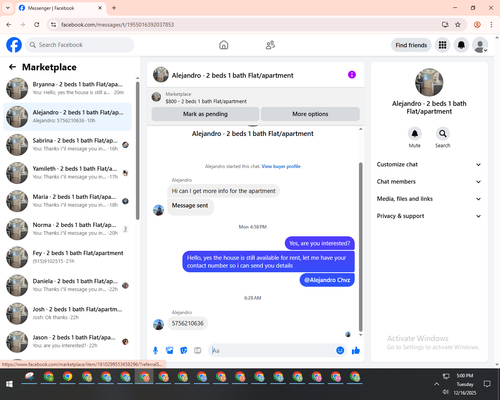The image size is (500, 400).
Task: Open Josh conversation
Action: (68, 313)
